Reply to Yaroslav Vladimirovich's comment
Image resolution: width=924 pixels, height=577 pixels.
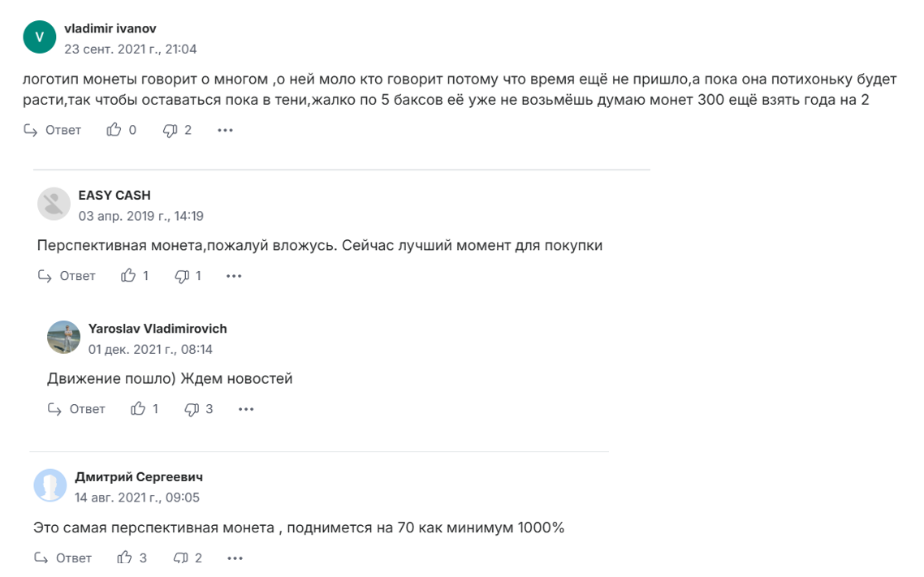[77, 409]
